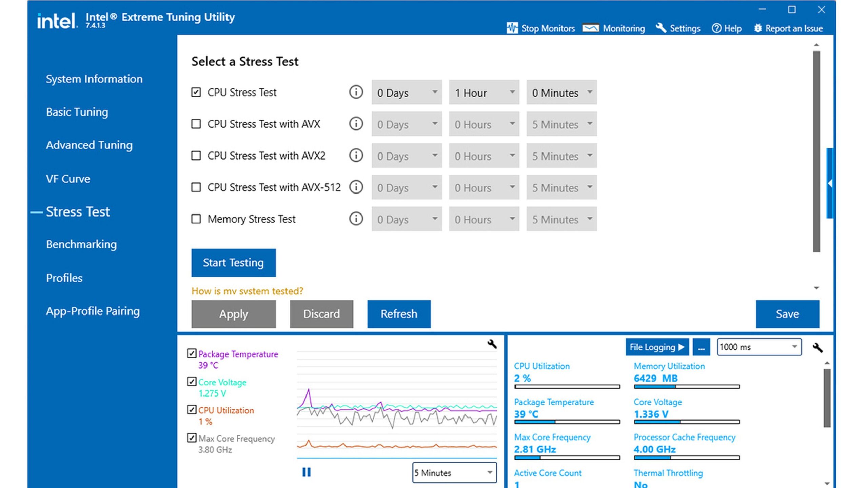Pause the monitoring graph
The height and width of the screenshot is (488, 868).
tap(306, 472)
